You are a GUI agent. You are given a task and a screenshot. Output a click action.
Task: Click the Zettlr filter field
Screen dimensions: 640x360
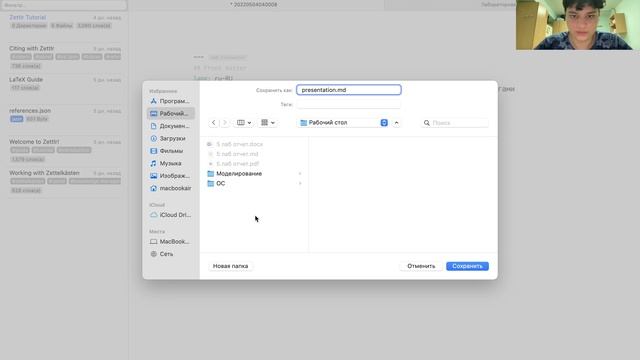pyautogui.click(x=64, y=5)
